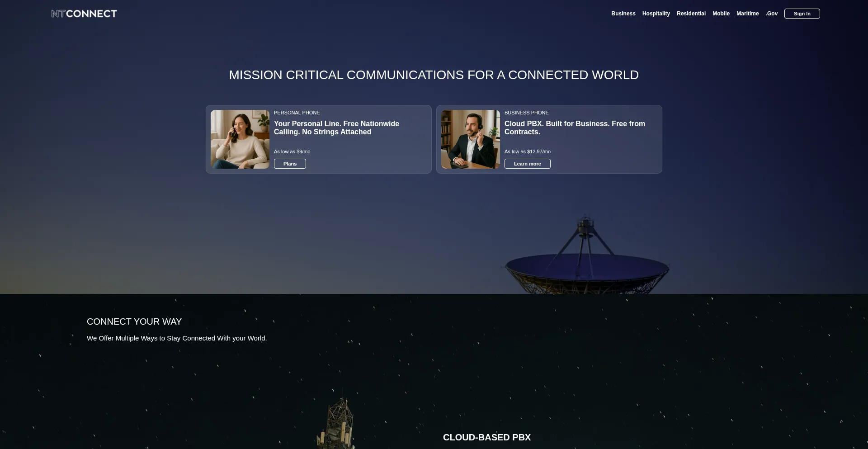Click the CLOUD-BASED PBX heading

[486, 437]
